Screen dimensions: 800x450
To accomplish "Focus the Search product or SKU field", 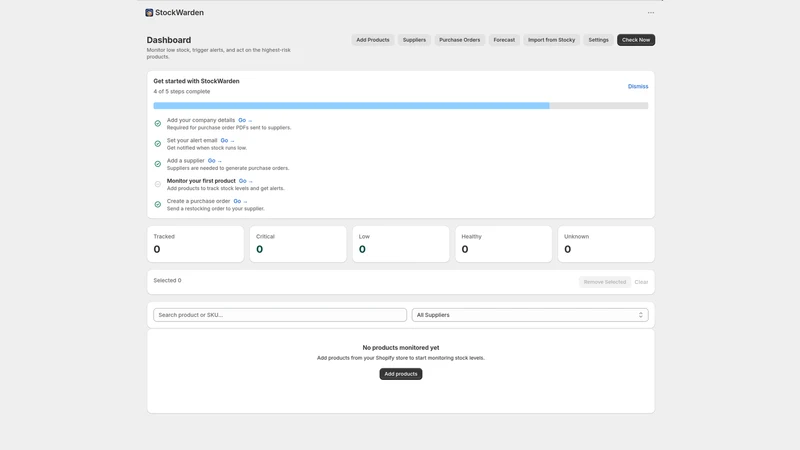I will coord(280,315).
